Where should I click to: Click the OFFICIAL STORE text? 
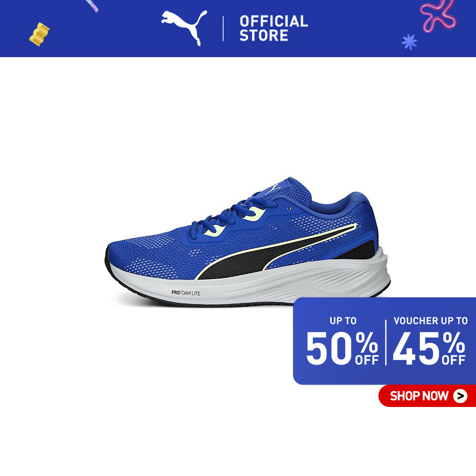point(274,29)
